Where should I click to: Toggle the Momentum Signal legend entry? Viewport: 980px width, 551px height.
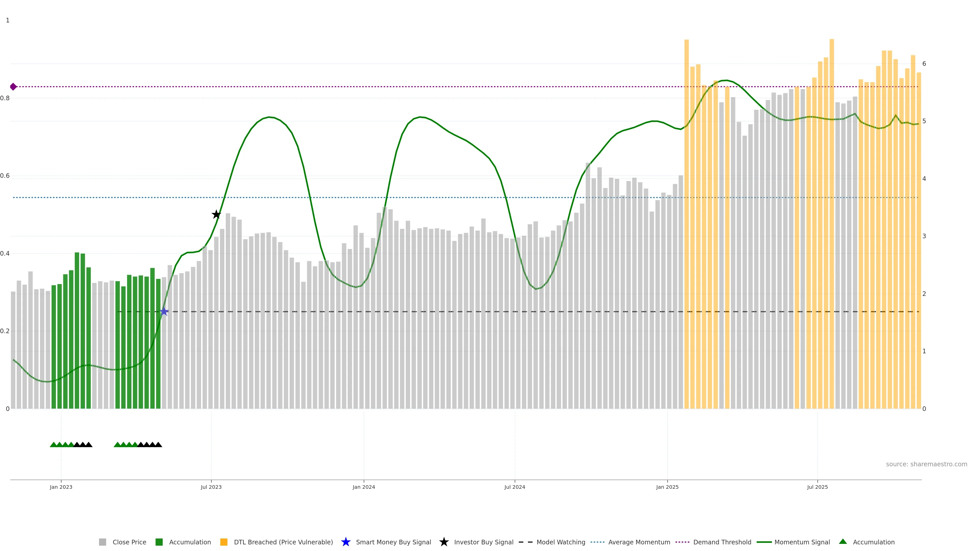point(802,542)
